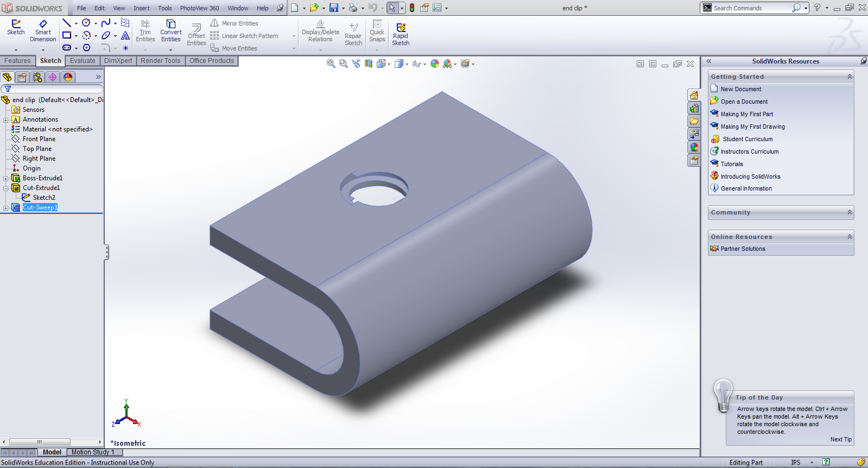Switch to the Features tab
The image size is (868, 468).
point(18,61)
